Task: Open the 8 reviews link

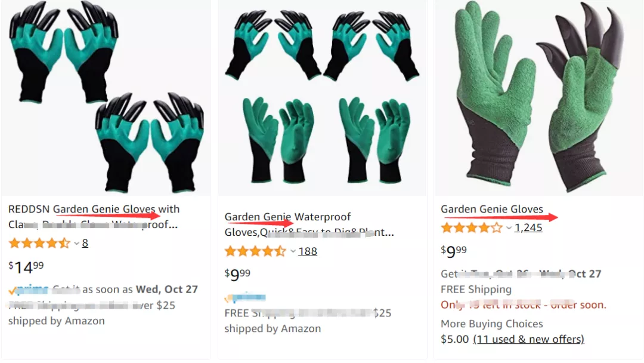Action: tap(85, 243)
